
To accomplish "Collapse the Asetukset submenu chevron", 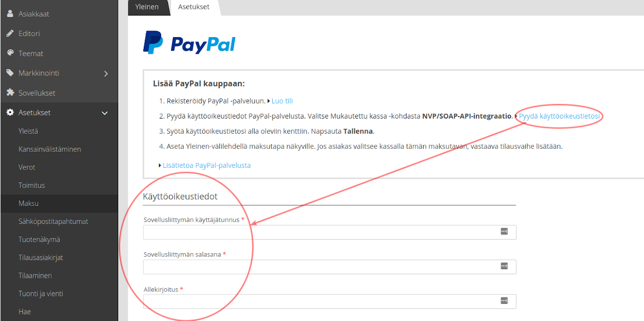I will 105,113.
